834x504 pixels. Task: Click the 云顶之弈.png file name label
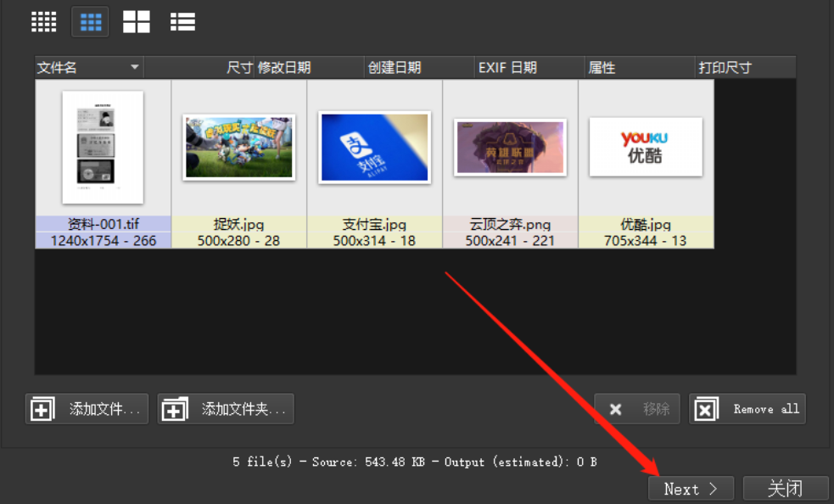(x=510, y=224)
